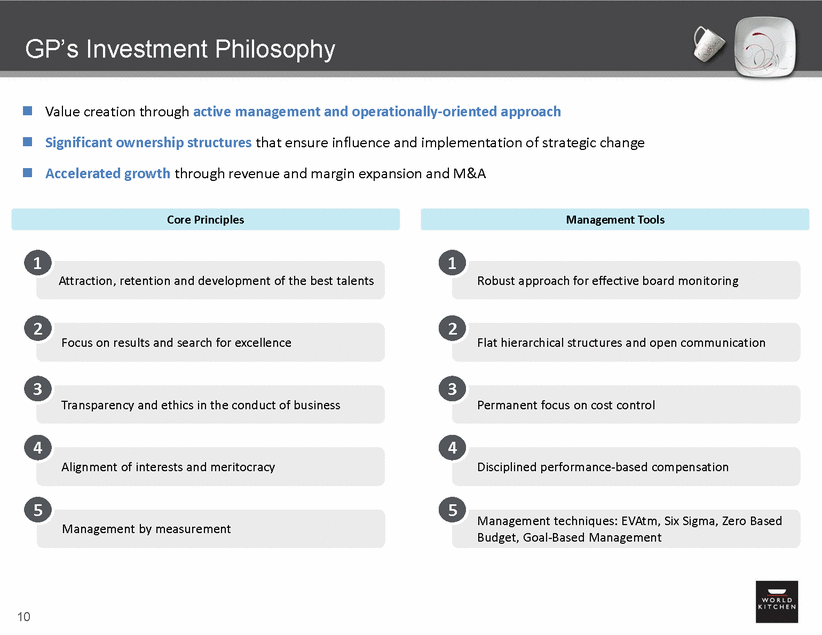Click 'Accelerated growth' blue text
Viewport: 822px width, 635px height.
click(x=108, y=173)
